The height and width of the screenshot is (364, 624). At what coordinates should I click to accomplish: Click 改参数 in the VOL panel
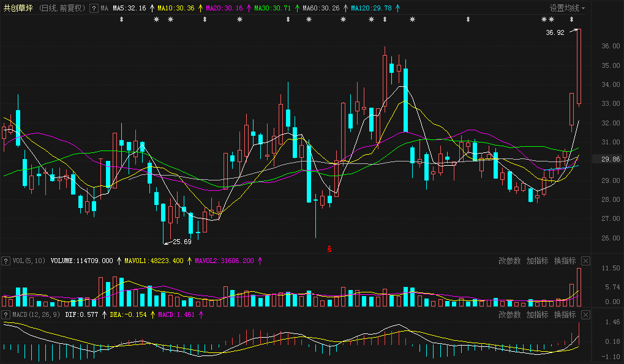click(509, 261)
